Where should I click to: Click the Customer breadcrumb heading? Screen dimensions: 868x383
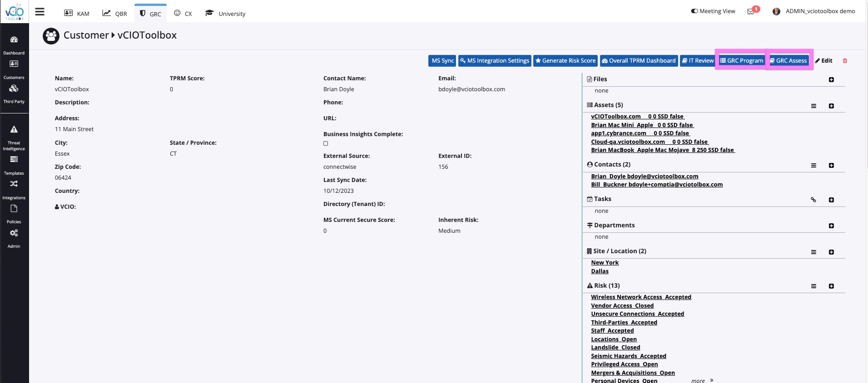click(x=86, y=35)
